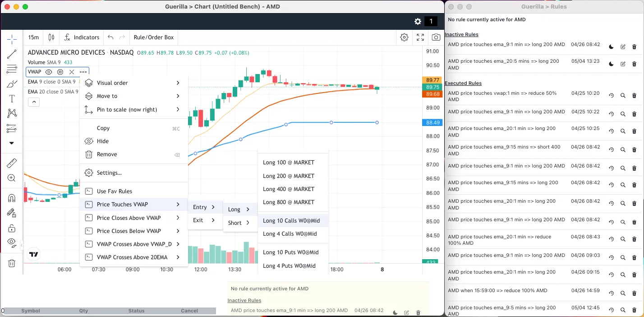
Task: Expand VWAP Crosses Above VWAP_D submenu
Action: (x=134, y=244)
